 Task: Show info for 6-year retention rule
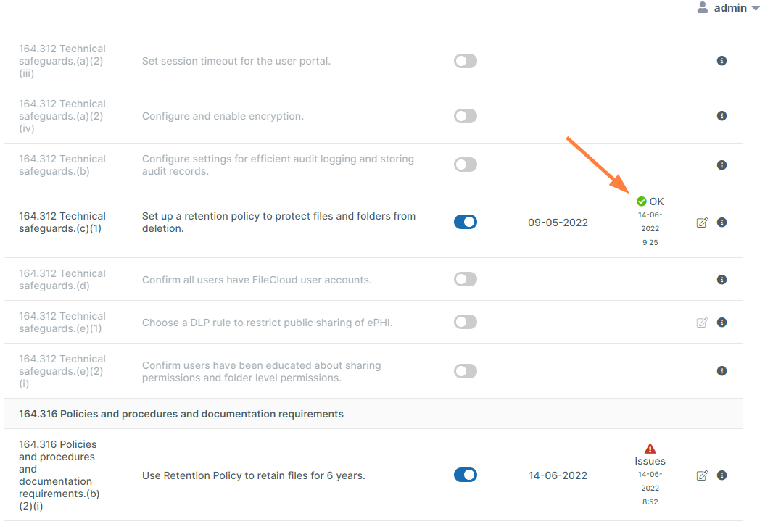point(722,475)
